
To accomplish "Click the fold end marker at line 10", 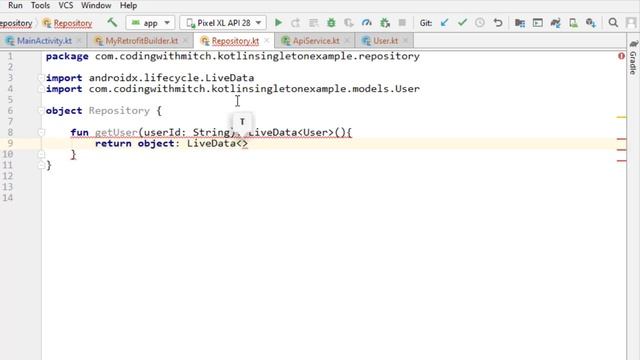I will point(41,154).
